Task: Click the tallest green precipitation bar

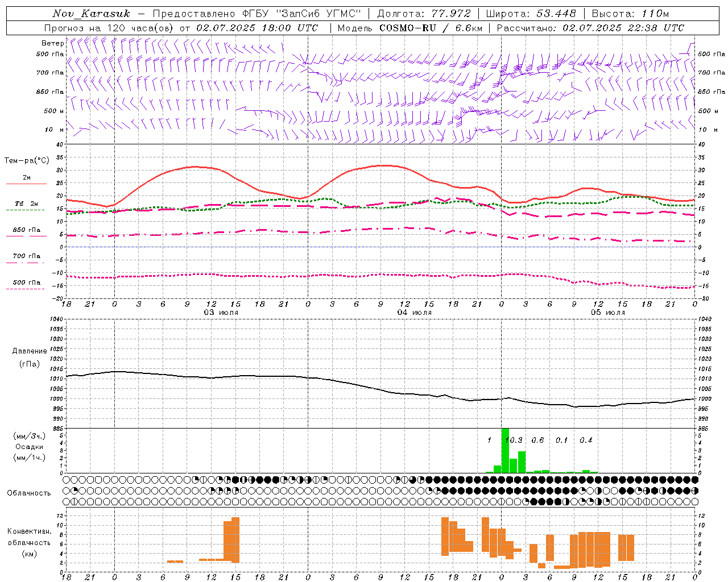Action: (x=505, y=450)
